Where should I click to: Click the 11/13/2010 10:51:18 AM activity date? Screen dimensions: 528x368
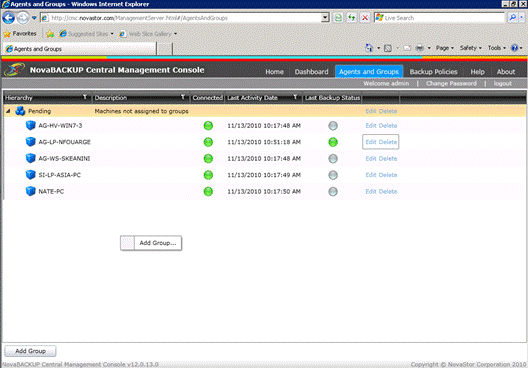[264, 142]
